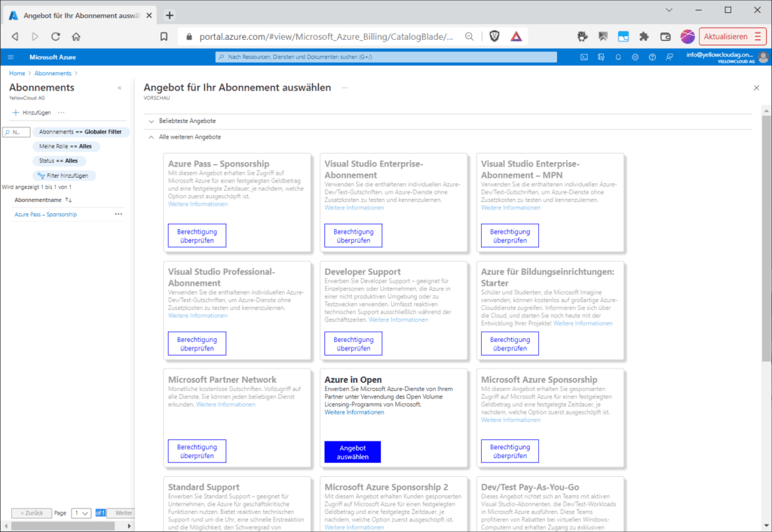This screenshot has height=532, width=772.
Task: Check eligibility for Visual Studio Professional-Abonnement
Action: [x=197, y=344]
